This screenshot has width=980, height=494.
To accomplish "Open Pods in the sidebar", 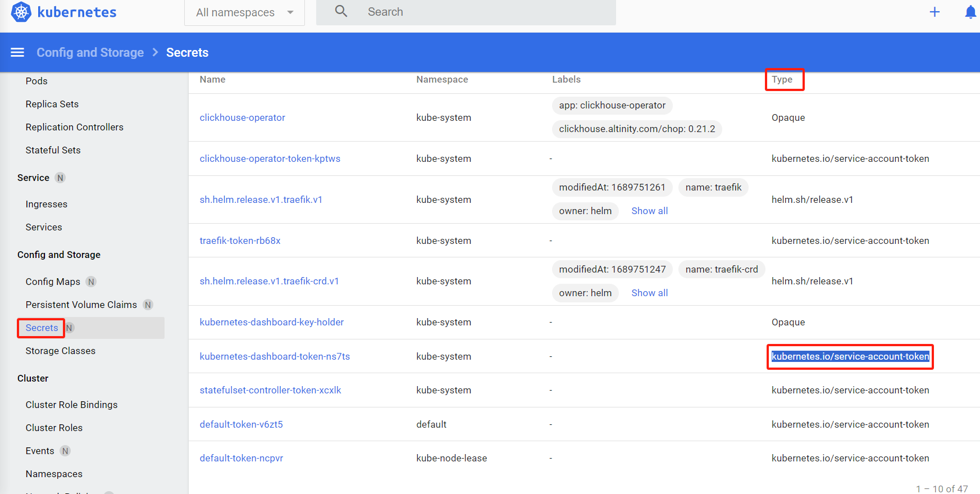I will pyautogui.click(x=37, y=81).
